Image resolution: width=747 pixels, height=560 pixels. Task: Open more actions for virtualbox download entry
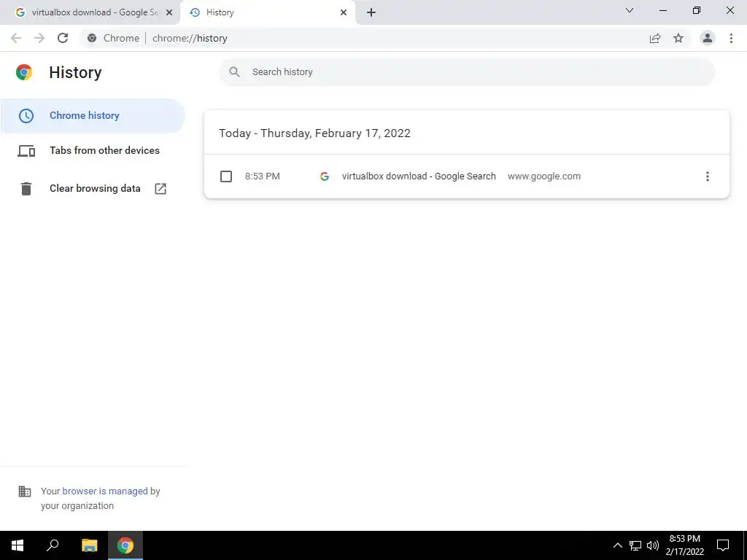(708, 176)
